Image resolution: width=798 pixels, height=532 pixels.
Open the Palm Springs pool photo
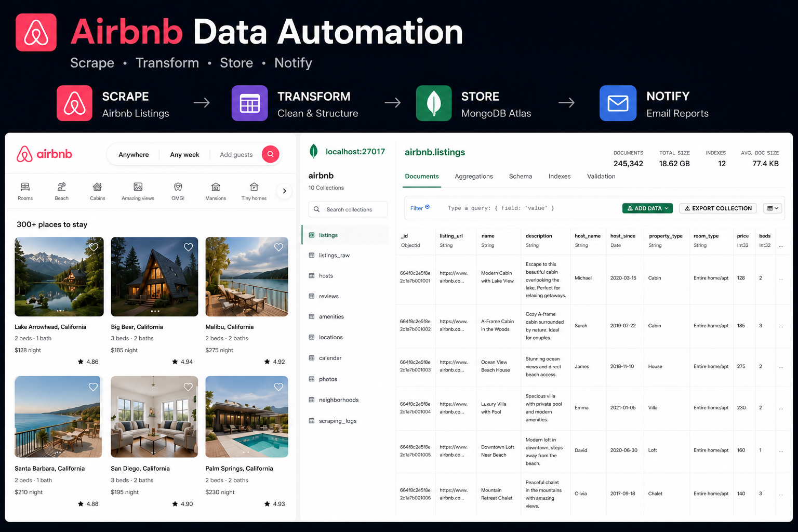(247, 417)
